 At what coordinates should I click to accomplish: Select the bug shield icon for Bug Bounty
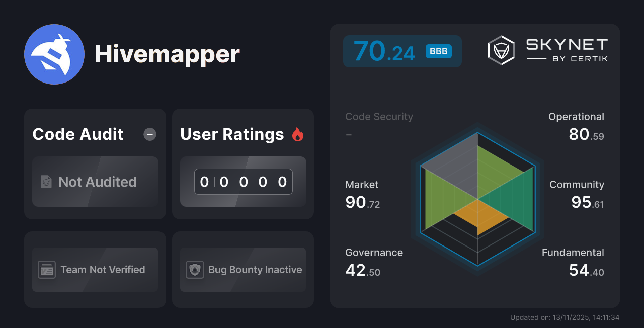click(196, 270)
